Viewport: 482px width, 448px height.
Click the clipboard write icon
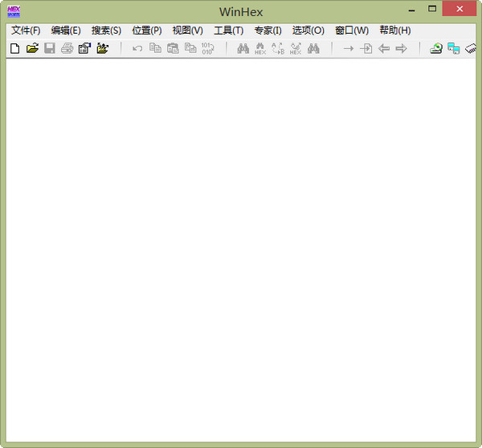[x=173, y=48]
